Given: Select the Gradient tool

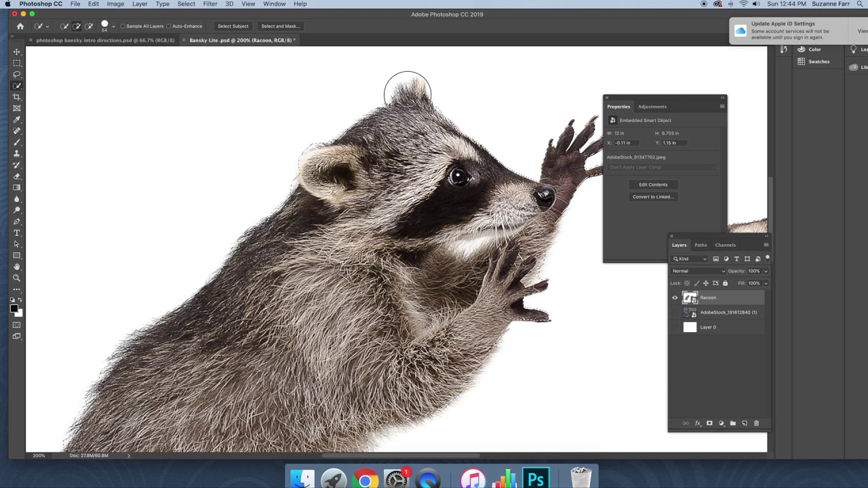Looking at the screenshot, I should (x=17, y=188).
